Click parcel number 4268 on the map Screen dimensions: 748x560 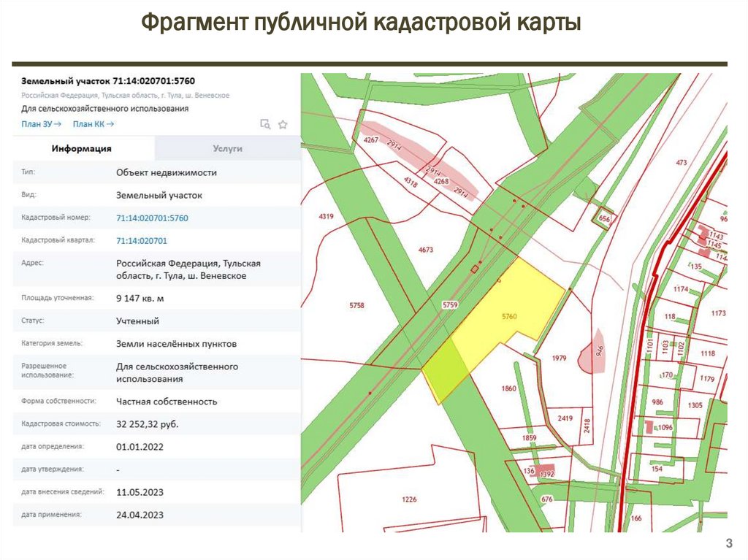point(441,181)
